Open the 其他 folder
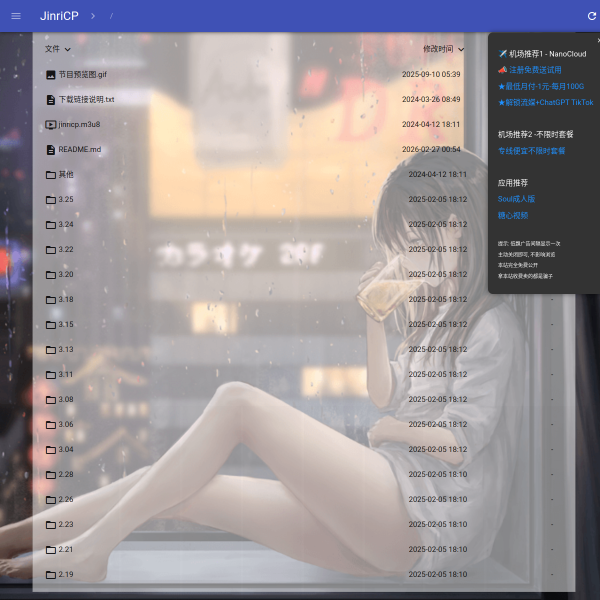The height and width of the screenshot is (600, 600). (66, 174)
